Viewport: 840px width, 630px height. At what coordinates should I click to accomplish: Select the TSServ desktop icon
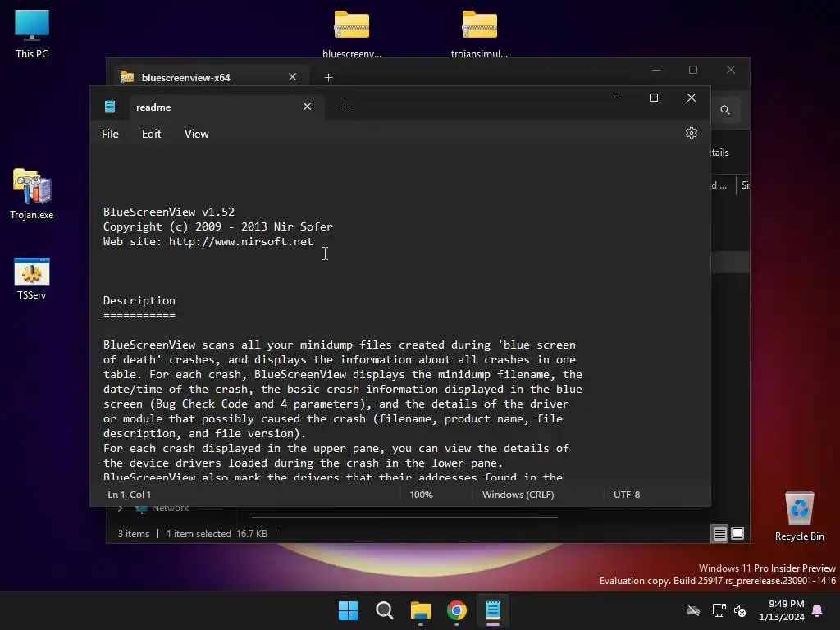(x=32, y=279)
